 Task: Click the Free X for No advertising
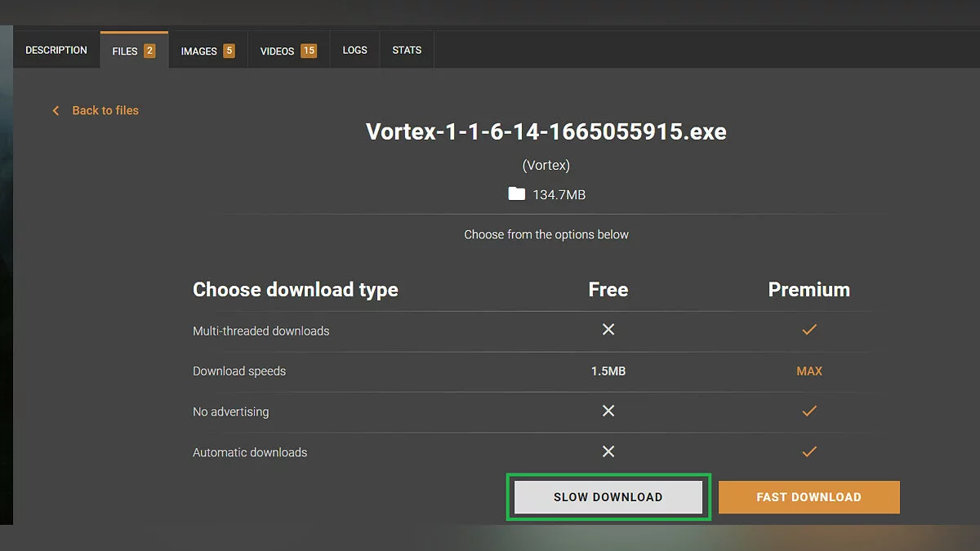[x=608, y=411]
